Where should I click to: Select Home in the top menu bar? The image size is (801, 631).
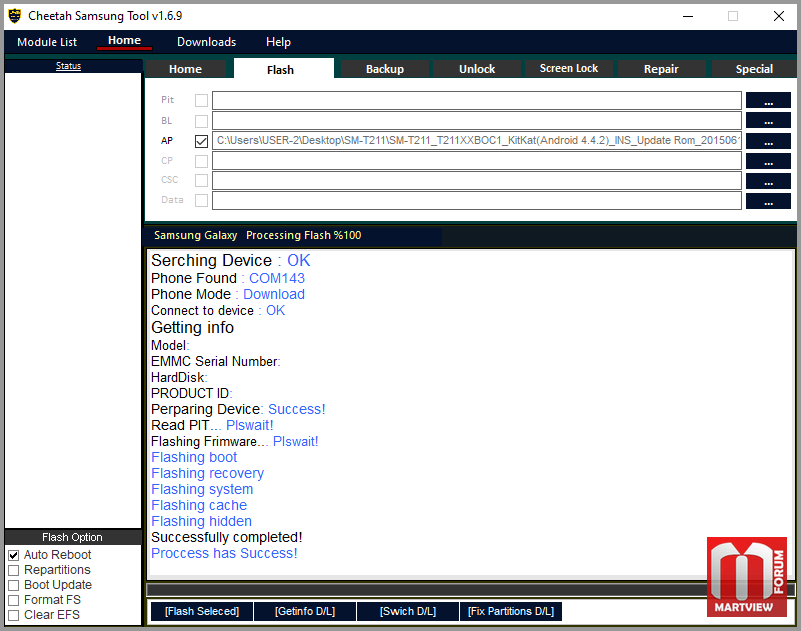[124, 40]
